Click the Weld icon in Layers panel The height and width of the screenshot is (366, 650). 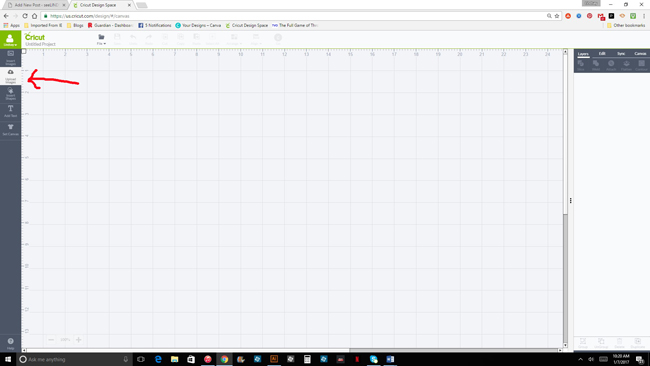596,65
